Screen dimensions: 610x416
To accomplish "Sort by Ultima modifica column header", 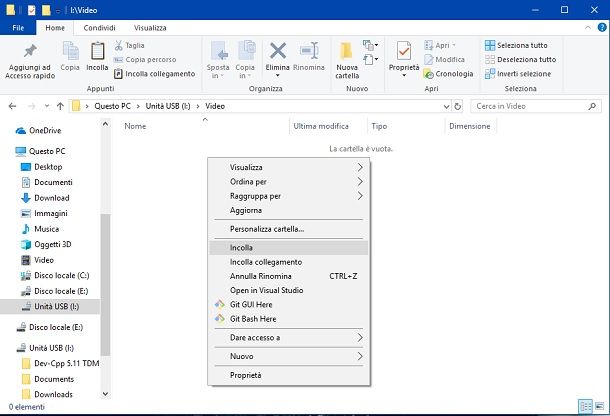I will [x=321, y=126].
